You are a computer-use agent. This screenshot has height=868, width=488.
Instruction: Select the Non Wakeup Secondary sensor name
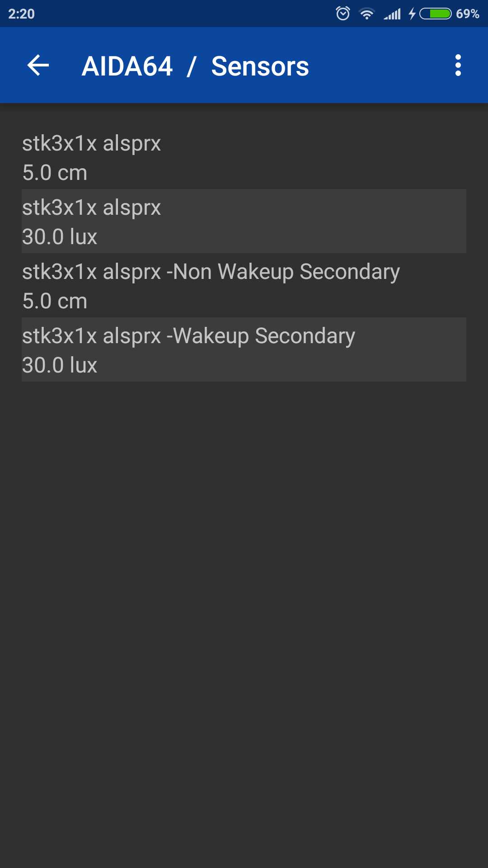(211, 272)
